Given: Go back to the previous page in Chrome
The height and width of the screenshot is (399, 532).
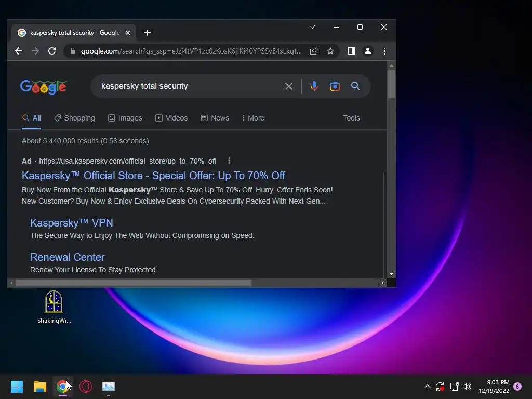Looking at the screenshot, I should 19,51.
